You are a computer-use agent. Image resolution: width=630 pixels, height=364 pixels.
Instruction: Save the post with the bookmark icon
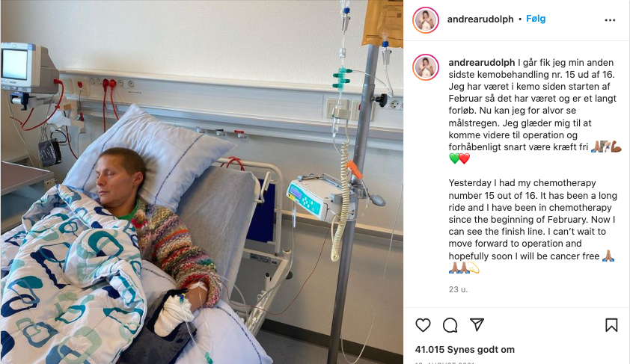point(611,325)
